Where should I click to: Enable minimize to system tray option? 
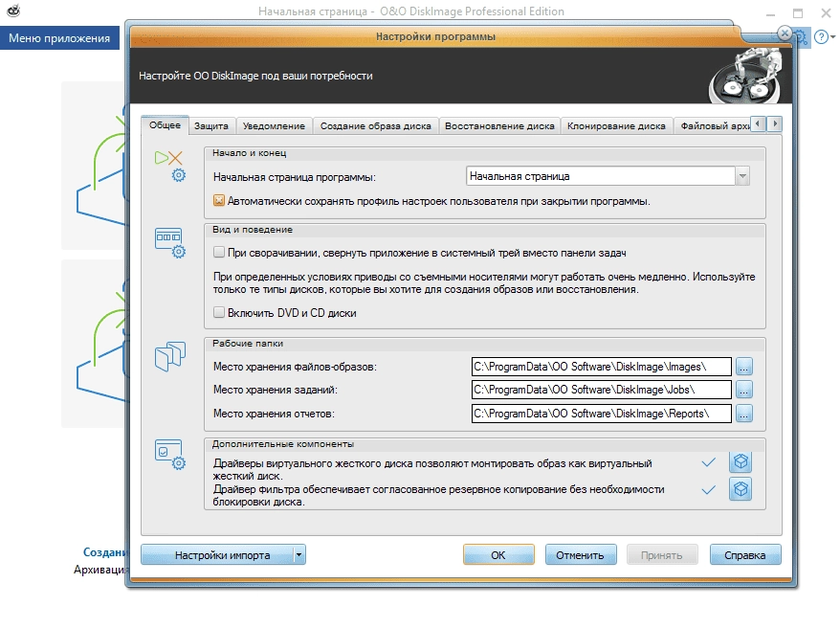218,253
